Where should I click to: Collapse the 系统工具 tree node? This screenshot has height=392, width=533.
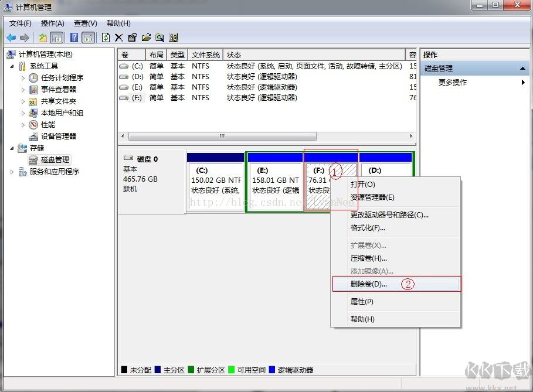[x=12, y=66]
